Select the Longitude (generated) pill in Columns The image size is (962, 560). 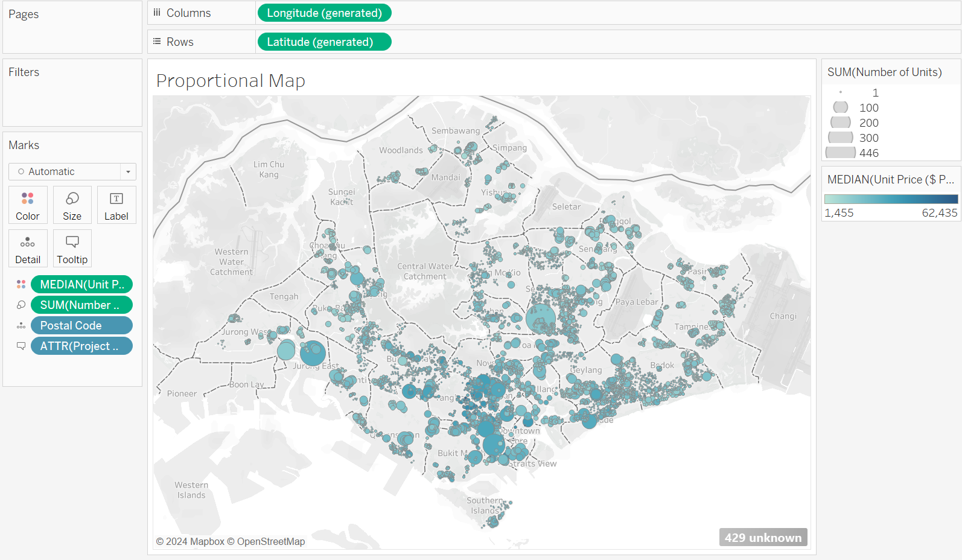(x=324, y=13)
